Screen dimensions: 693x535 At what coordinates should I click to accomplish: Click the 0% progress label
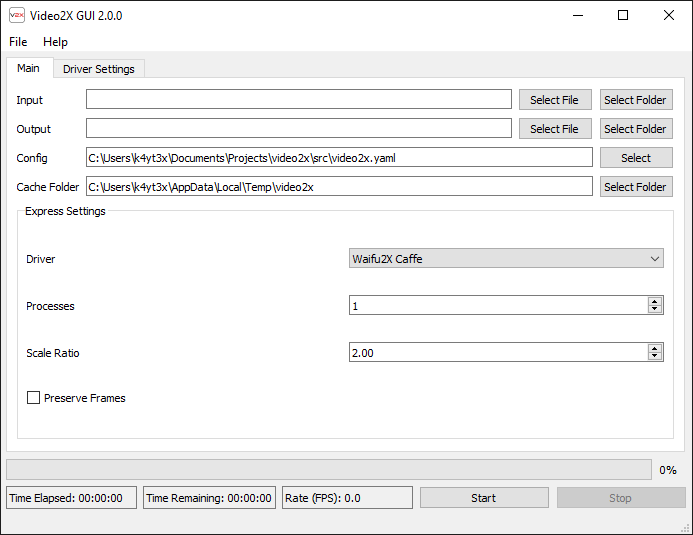[668, 470]
